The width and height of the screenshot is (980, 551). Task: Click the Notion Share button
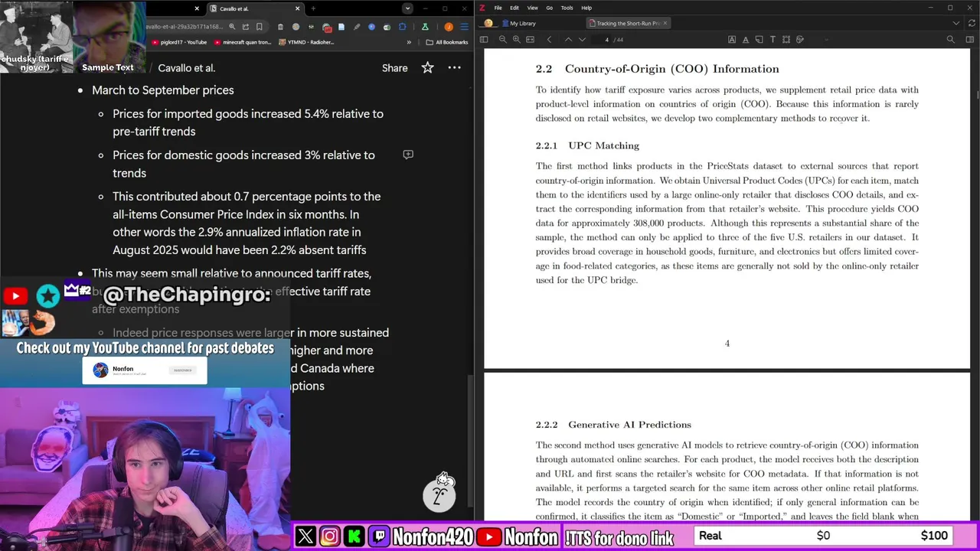pyautogui.click(x=394, y=68)
